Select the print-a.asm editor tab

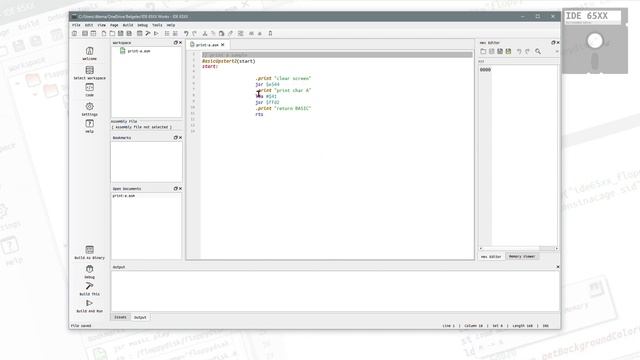pos(207,45)
